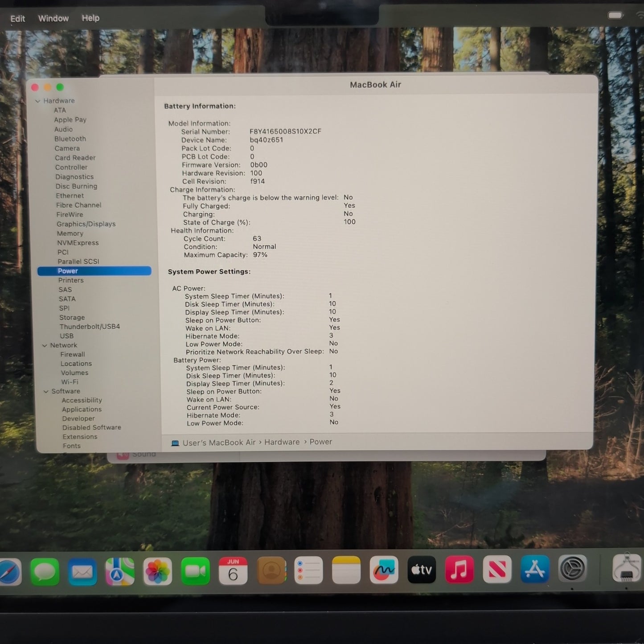
Task: Select Graphics/Displays in sidebar
Action: tap(86, 224)
